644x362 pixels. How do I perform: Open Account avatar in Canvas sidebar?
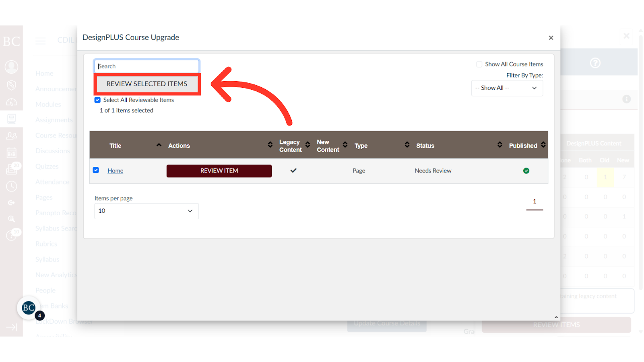pyautogui.click(x=11, y=67)
